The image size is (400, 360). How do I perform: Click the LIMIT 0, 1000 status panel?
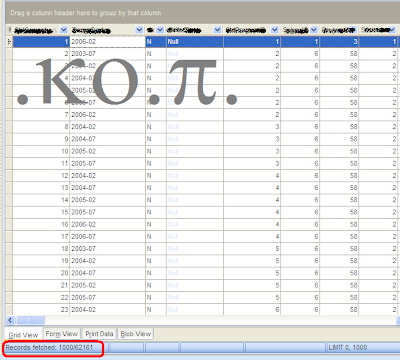(364, 348)
